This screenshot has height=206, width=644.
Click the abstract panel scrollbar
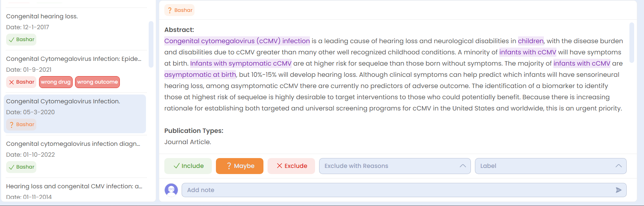point(632,42)
